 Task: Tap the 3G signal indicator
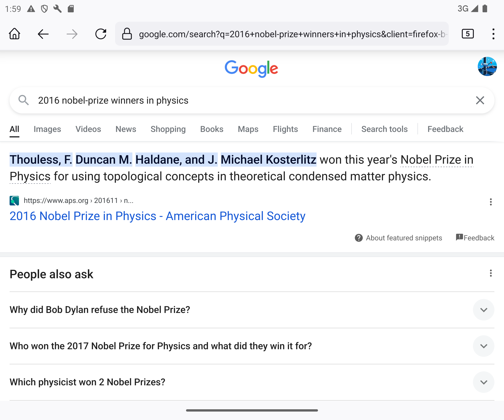click(468, 9)
